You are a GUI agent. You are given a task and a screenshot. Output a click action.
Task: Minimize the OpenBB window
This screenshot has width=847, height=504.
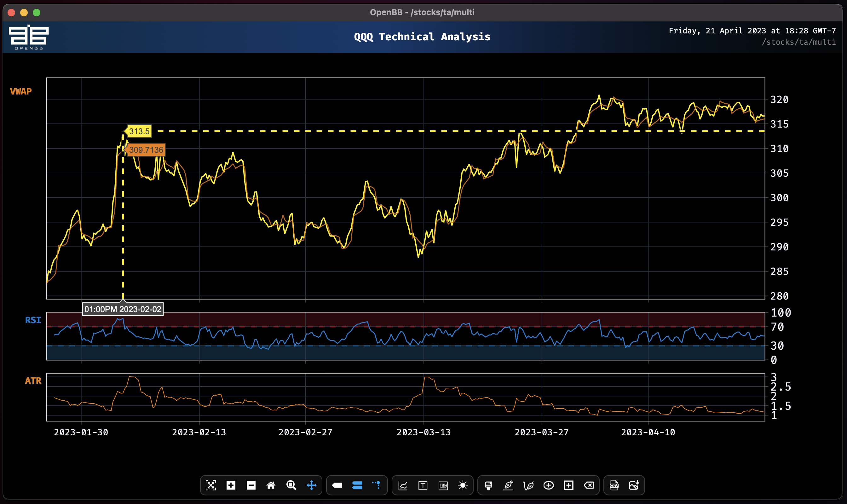coord(24,13)
